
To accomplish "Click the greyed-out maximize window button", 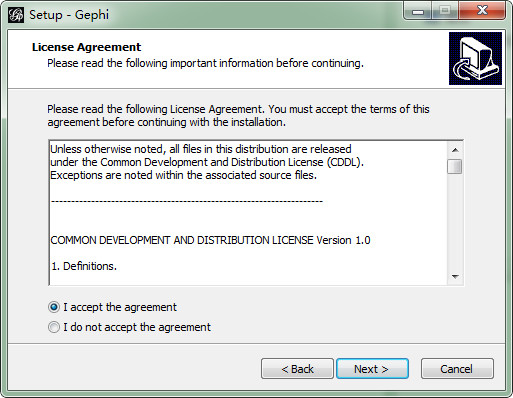I will tap(445, 12).
